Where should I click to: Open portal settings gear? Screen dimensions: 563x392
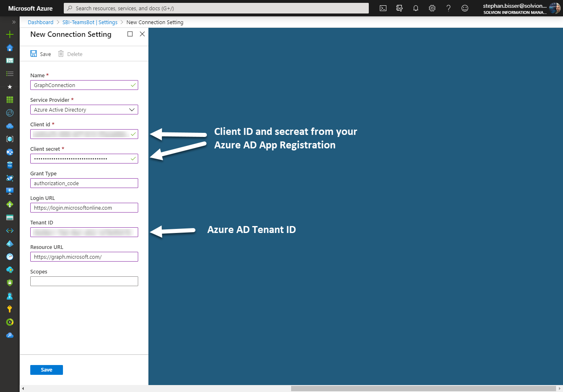point(432,8)
